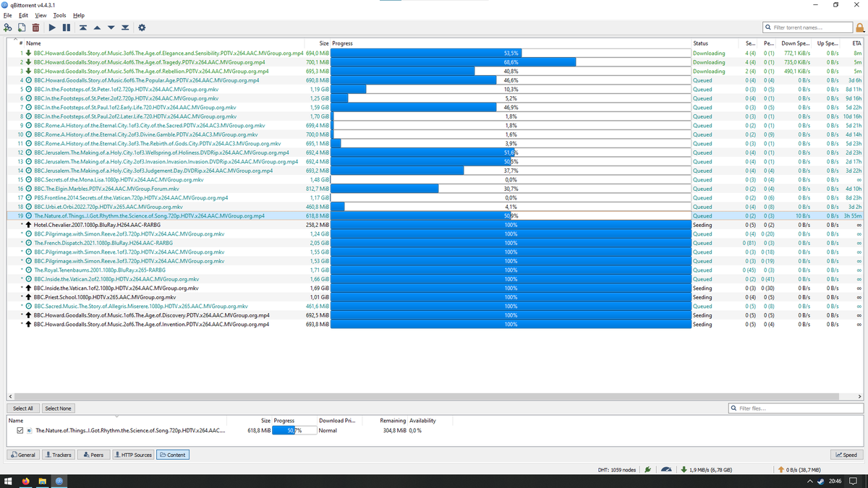Select BBC.The.Elgin.Marbles torrent row
Image resolution: width=868 pixels, height=488 pixels.
pos(434,189)
